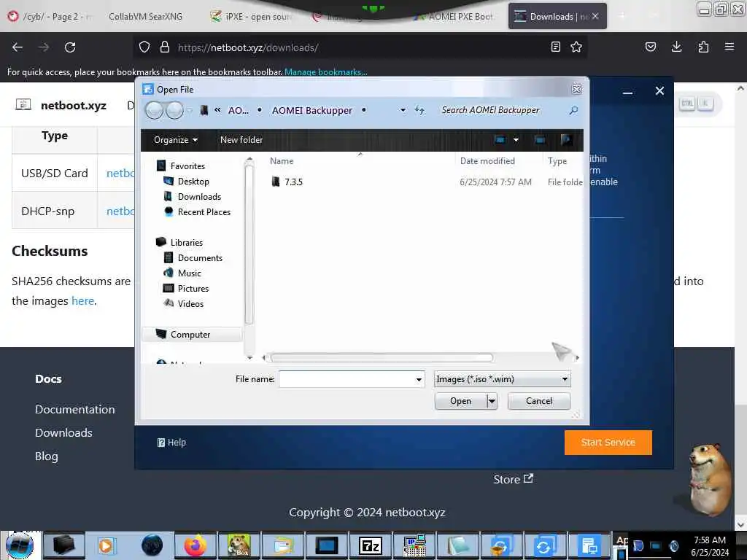Click the orange Start Service button

608,443
